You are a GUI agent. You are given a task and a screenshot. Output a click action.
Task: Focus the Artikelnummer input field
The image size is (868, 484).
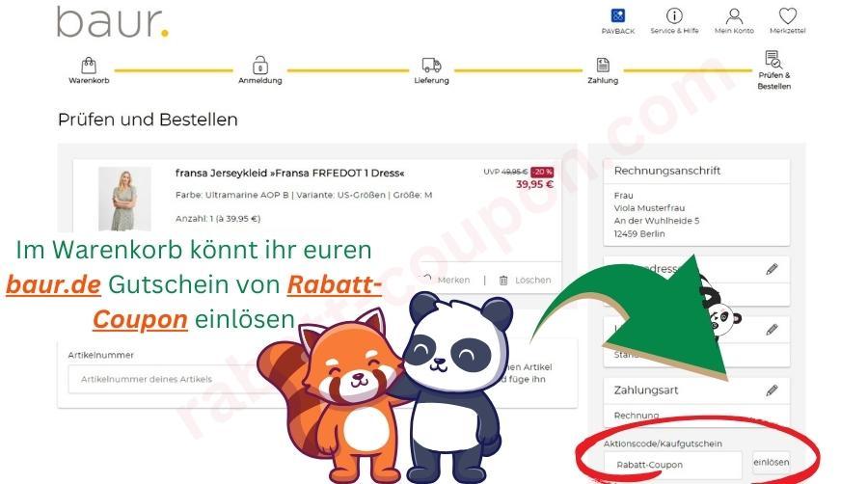tap(193, 379)
